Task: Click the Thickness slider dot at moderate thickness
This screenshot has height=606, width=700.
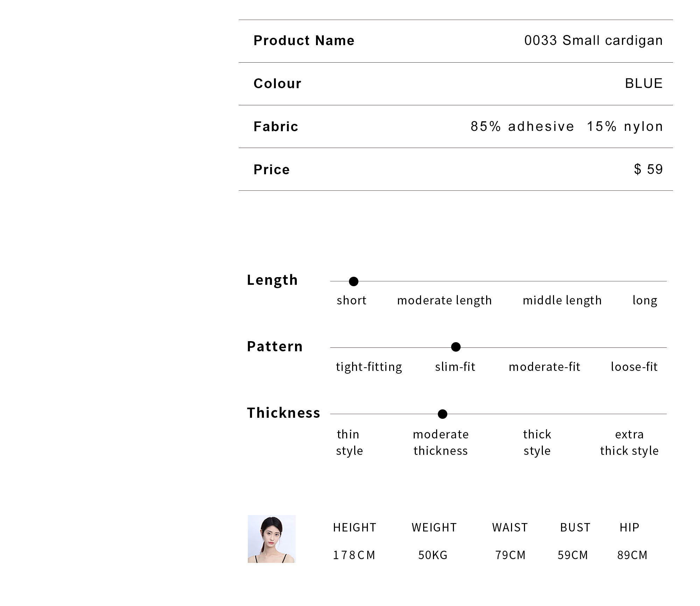Action: pos(442,414)
